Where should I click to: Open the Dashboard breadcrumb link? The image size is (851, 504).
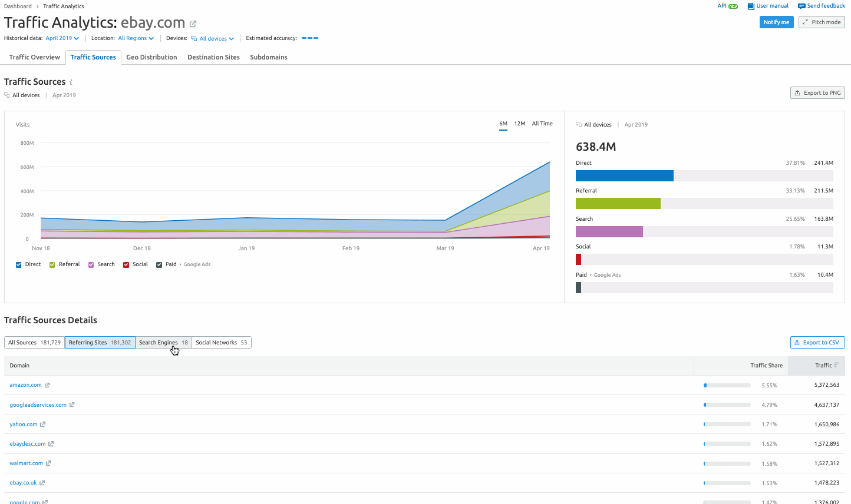pos(18,6)
